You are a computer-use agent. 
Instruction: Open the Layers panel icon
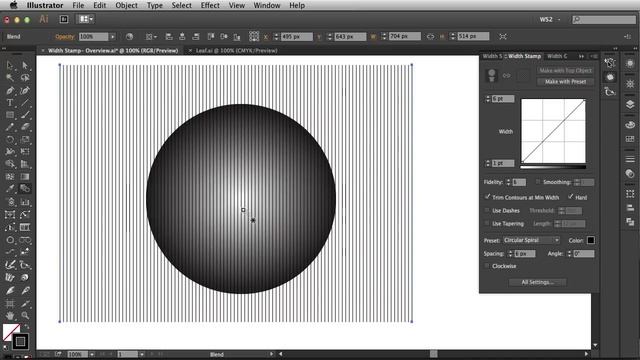click(630, 104)
